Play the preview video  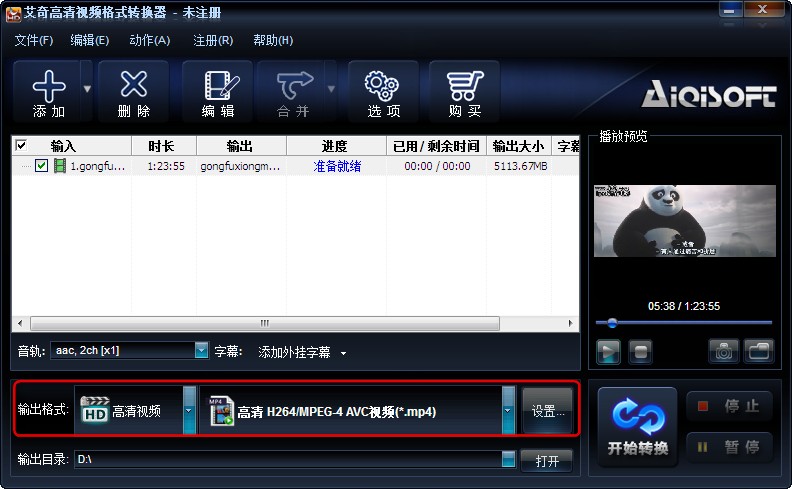click(x=608, y=351)
